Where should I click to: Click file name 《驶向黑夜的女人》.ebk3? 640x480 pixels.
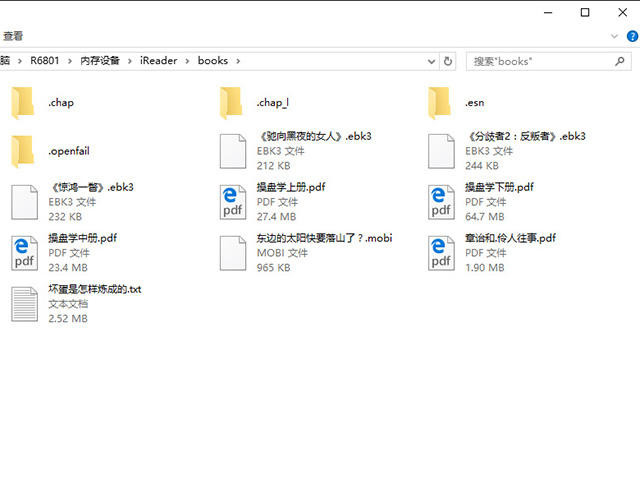click(x=314, y=136)
